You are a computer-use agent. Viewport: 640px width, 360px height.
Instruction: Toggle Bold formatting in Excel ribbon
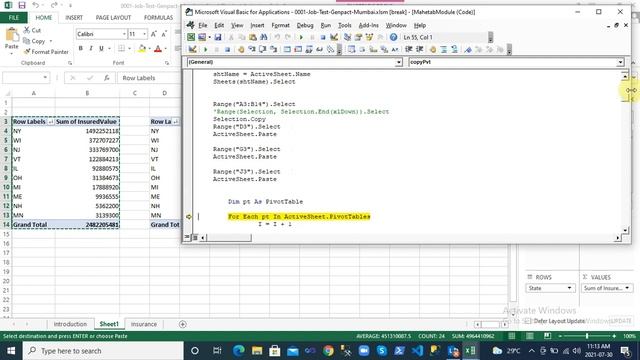pyautogui.click(x=80, y=49)
